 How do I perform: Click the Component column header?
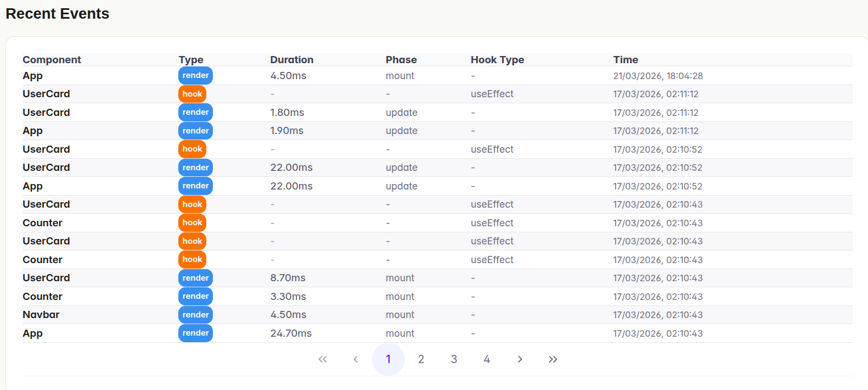pos(52,60)
